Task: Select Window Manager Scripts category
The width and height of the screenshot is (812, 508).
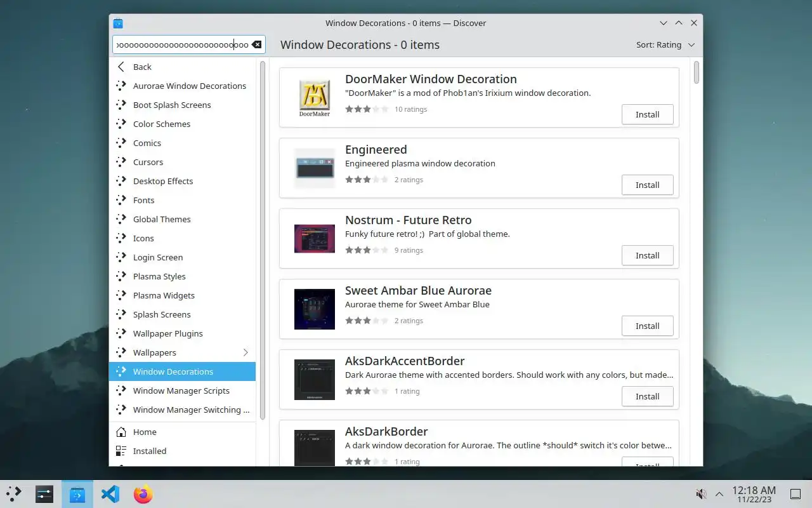Action: click(x=182, y=391)
